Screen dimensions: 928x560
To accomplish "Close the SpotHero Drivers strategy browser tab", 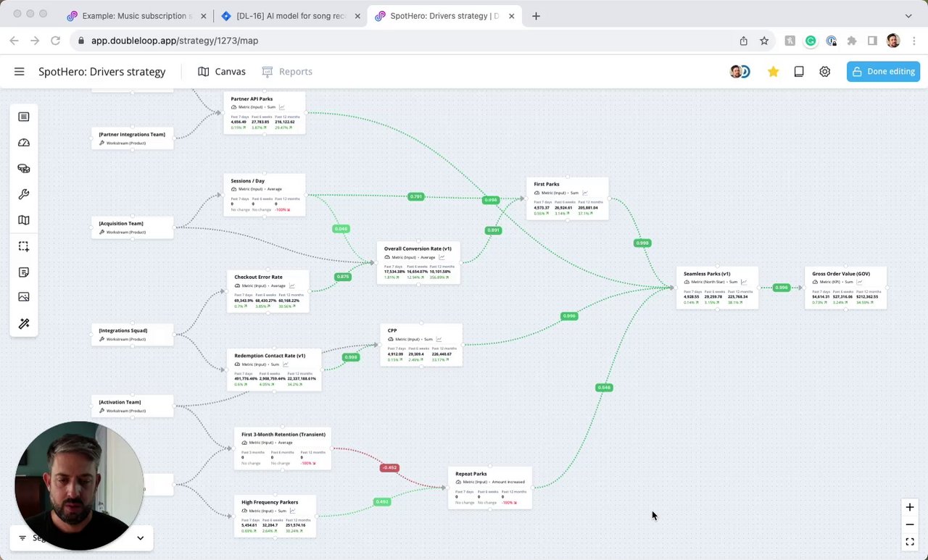I will tap(511, 16).
